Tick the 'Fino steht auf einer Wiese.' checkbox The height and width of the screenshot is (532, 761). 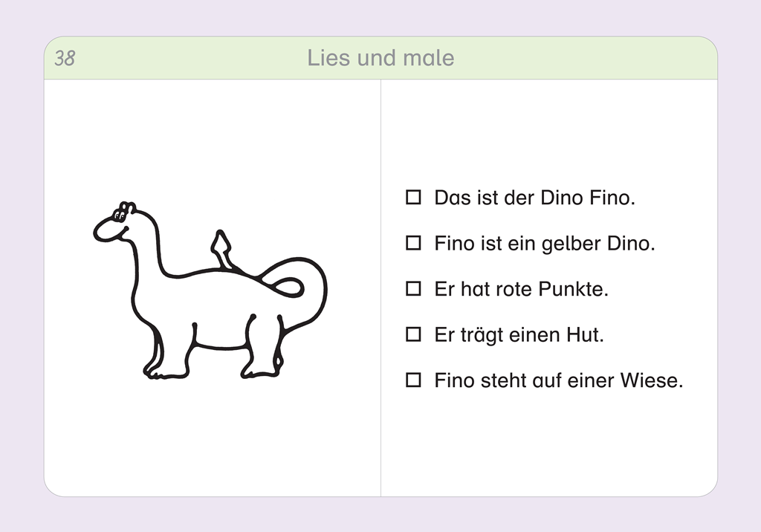413,380
